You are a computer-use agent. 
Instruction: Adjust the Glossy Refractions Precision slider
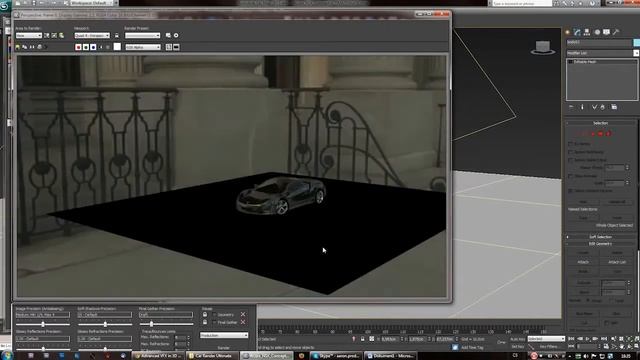tap(105, 348)
